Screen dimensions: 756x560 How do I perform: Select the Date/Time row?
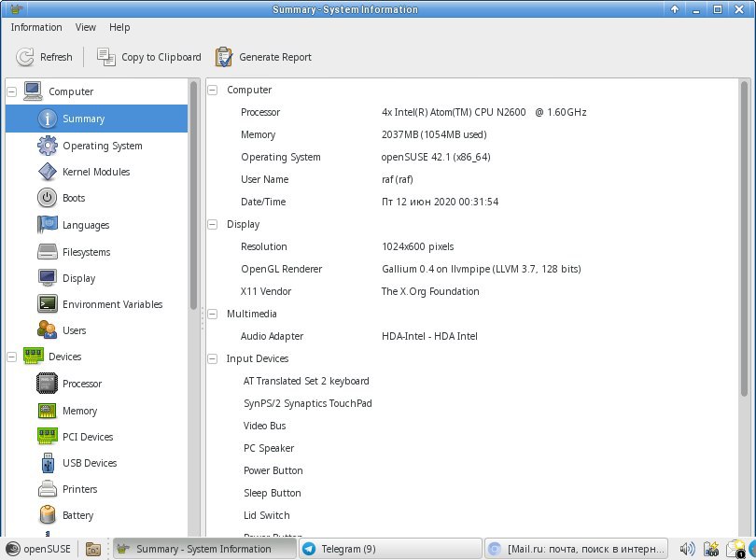click(x=472, y=202)
